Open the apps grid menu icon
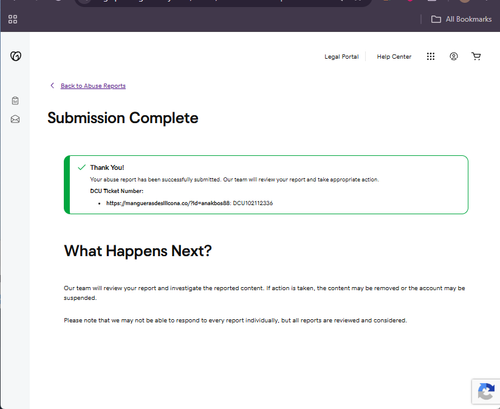The image size is (500, 409). 431,56
